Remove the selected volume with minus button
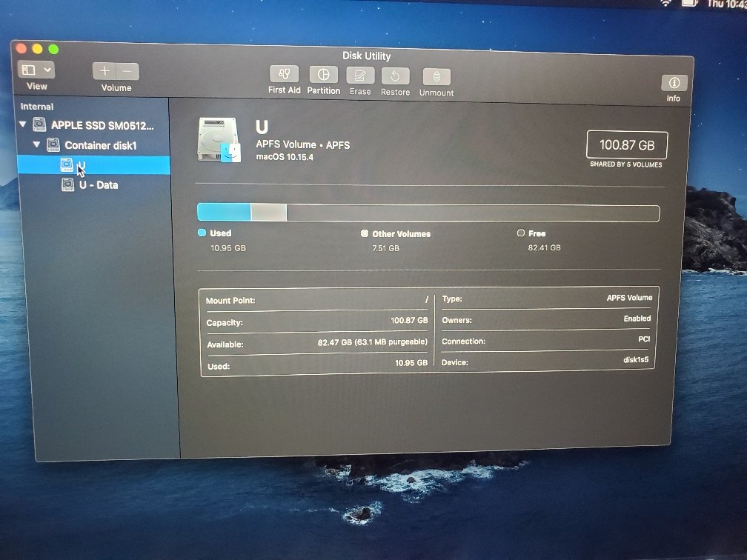Viewport: 747px width, 560px height. tap(127, 72)
